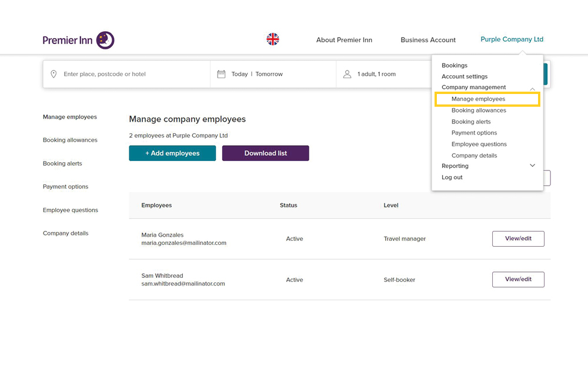
Task: Click the Premier Inn moon logo
Action: (x=105, y=40)
